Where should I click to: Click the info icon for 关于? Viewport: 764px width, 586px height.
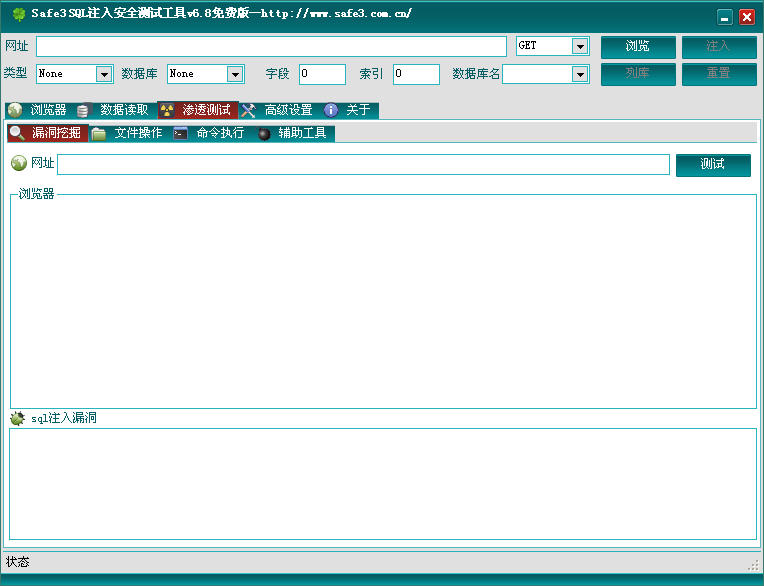pyautogui.click(x=331, y=110)
